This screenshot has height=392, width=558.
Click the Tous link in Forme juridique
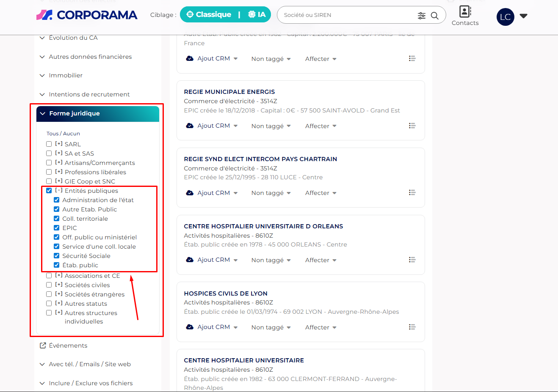tap(52, 134)
